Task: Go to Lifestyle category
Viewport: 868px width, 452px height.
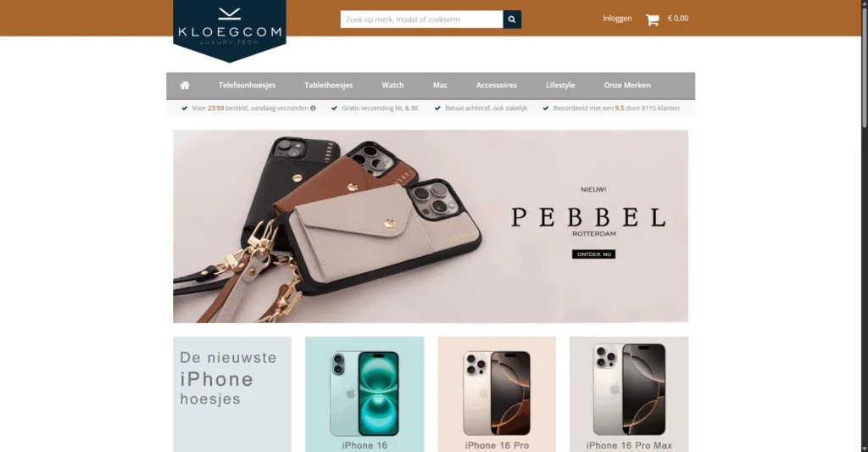Action: 560,86
